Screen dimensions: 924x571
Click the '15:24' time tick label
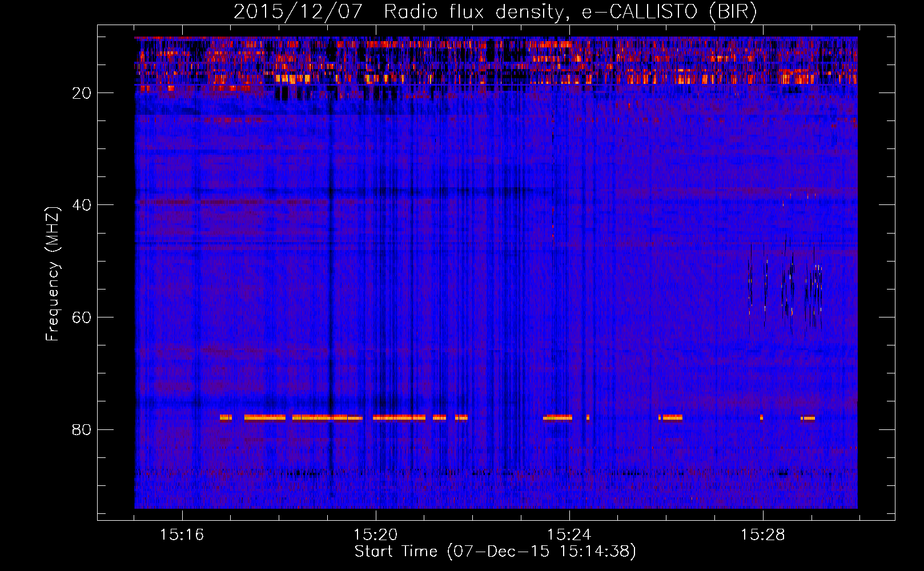569,535
